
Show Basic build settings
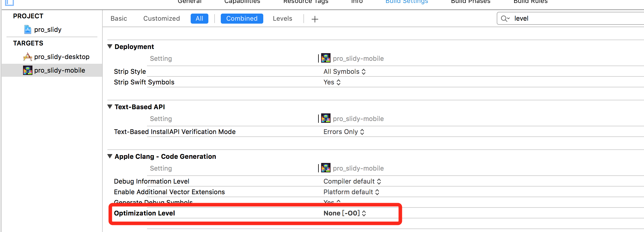[119, 19]
